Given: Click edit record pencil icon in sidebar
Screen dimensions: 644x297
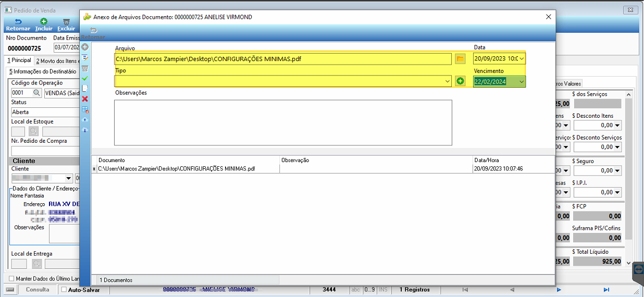Looking at the screenshot, I should [85, 58].
